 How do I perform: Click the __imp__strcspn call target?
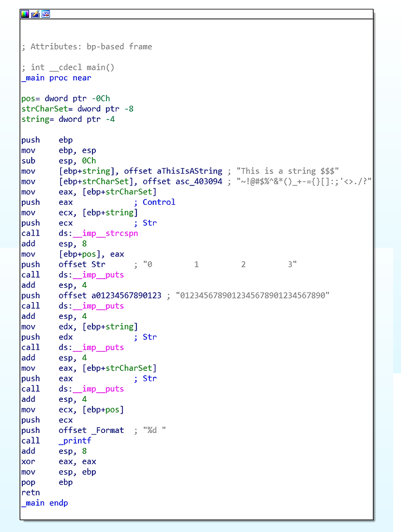tap(105, 233)
